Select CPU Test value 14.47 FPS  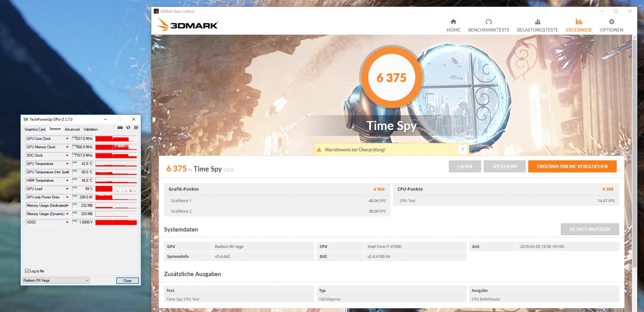606,201
